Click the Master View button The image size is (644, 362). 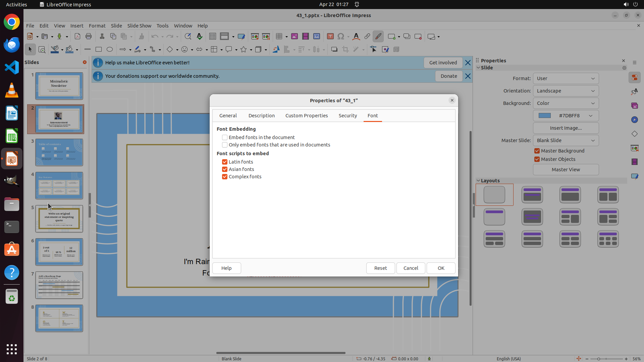566,170
